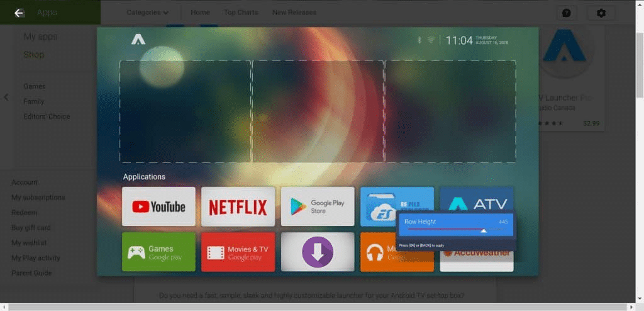Click the purple download arrow tile
The image size is (644, 311).
pyautogui.click(x=318, y=252)
